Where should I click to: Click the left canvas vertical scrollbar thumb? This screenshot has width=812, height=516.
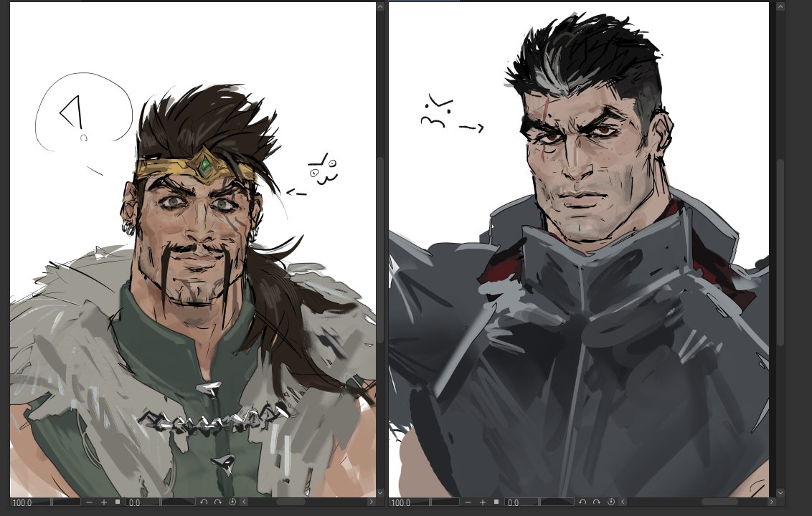[x=381, y=250]
